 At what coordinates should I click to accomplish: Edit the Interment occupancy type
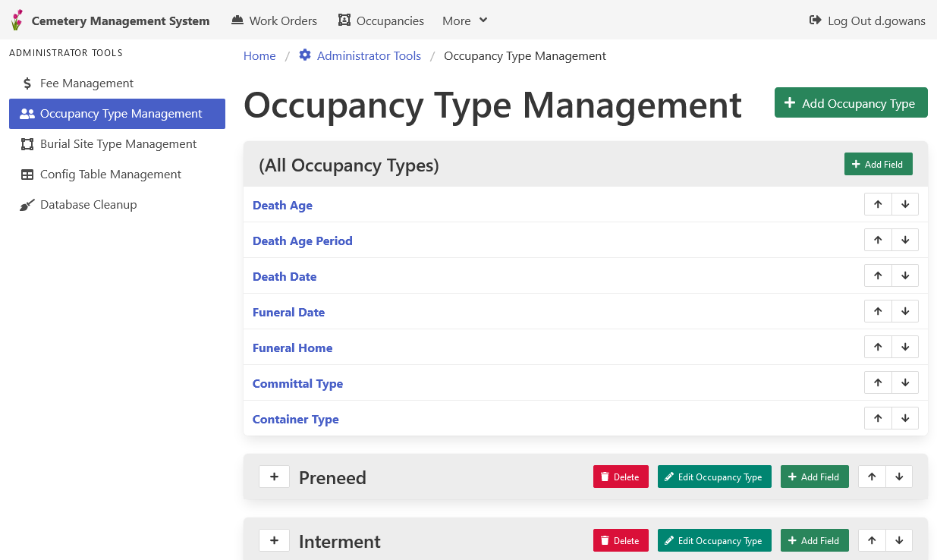pos(713,540)
